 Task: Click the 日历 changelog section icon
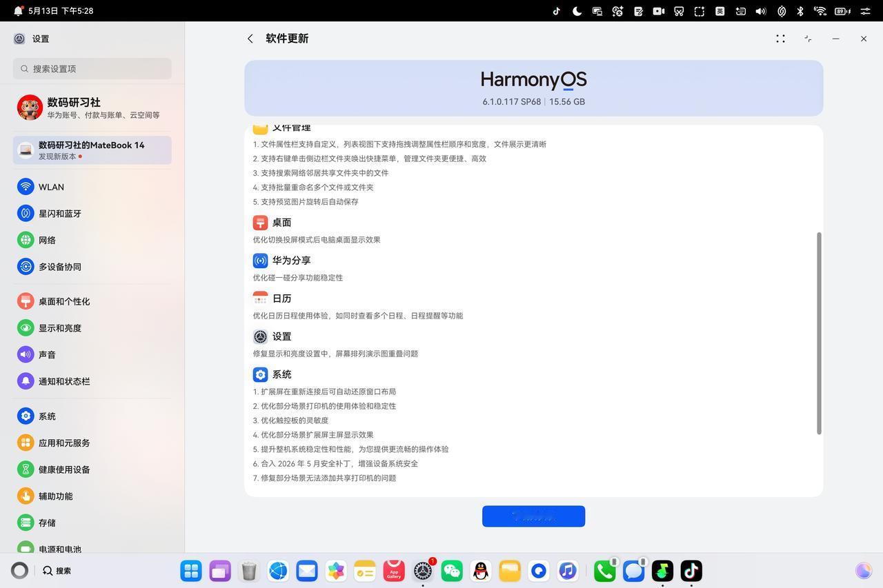click(260, 298)
